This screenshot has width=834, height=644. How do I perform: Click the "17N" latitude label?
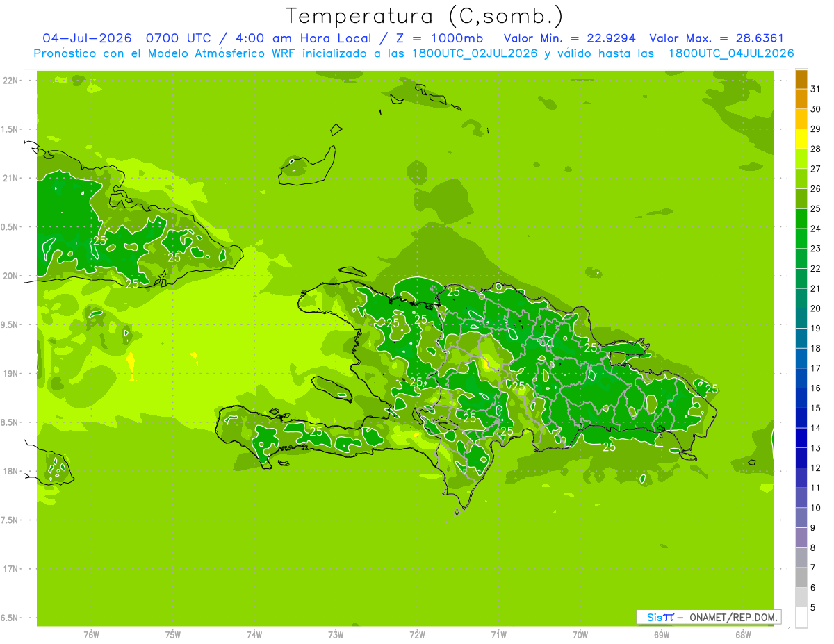click(x=10, y=569)
